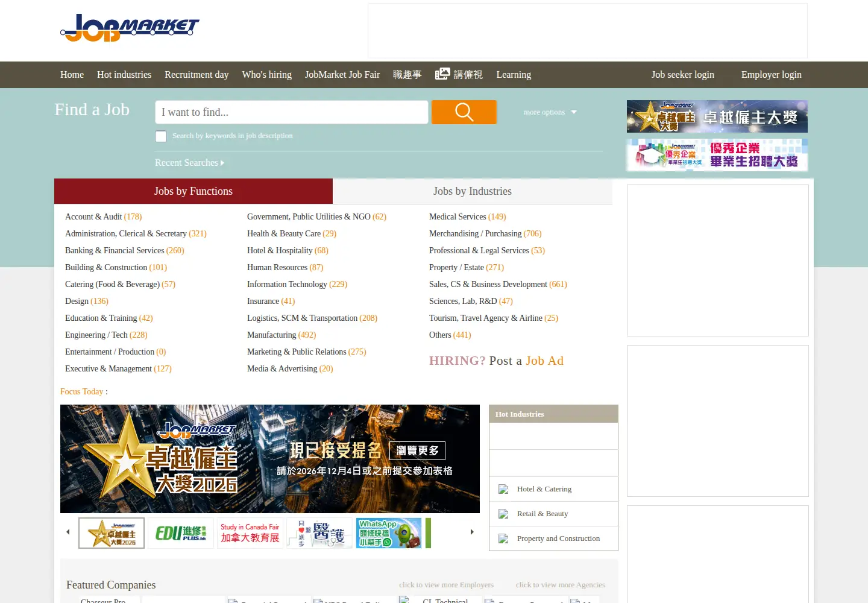
Task: Open Government, Public Utilities & NGO jobs
Action: (x=316, y=216)
